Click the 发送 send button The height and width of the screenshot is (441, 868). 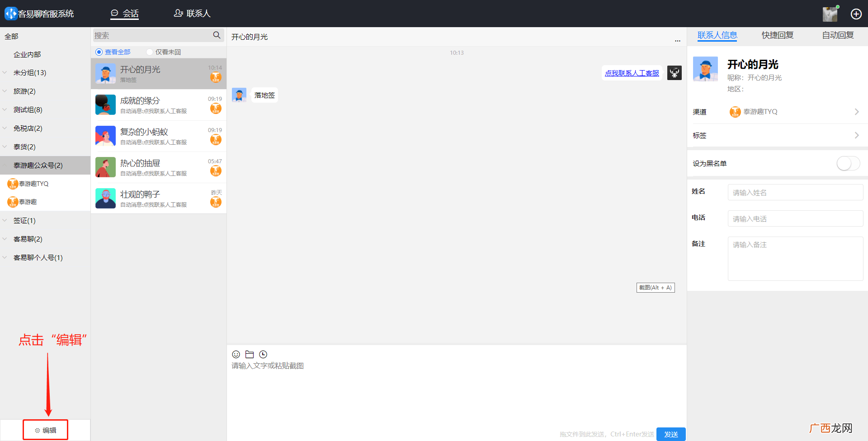tap(671, 434)
